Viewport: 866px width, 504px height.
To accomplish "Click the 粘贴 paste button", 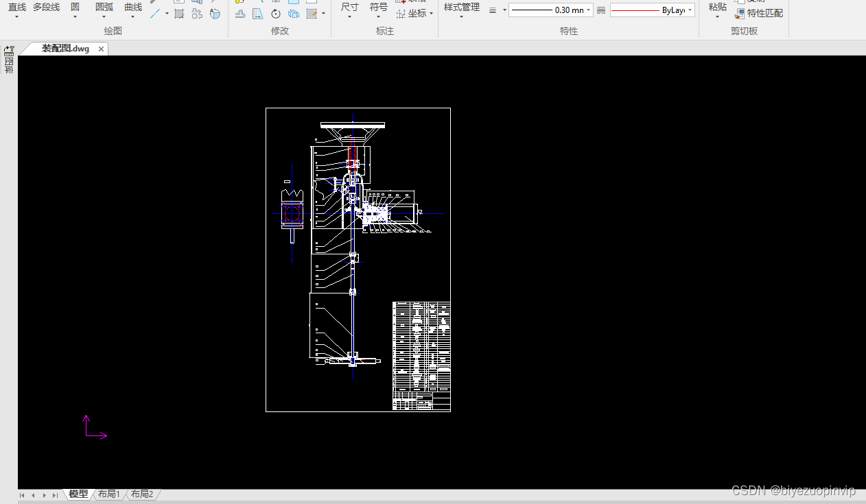I will click(717, 11).
